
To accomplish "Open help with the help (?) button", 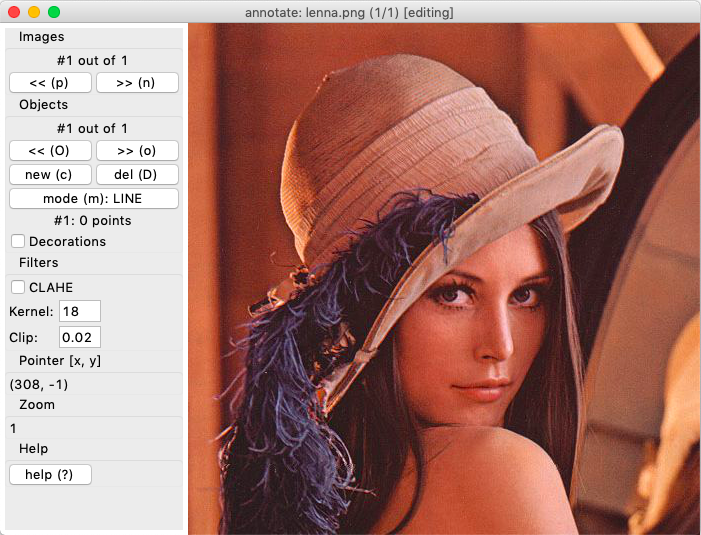I will click(50, 474).
